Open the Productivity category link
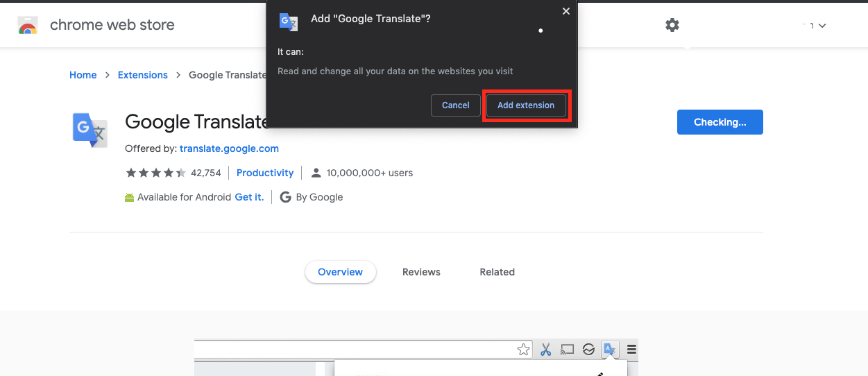The image size is (868, 376). pos(265,173)
